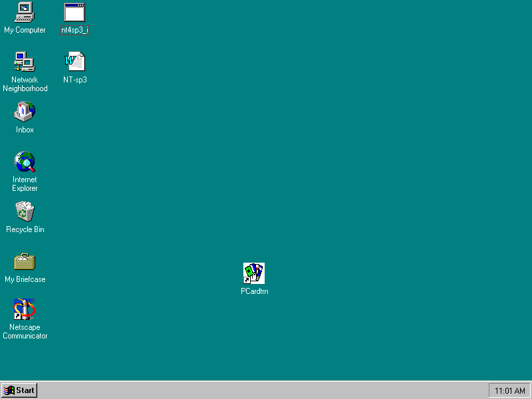The width and height of the screenshot is (532, 399).
Task: Click the 11:01 AM taskbar clock
Action: tap(509, 390)
